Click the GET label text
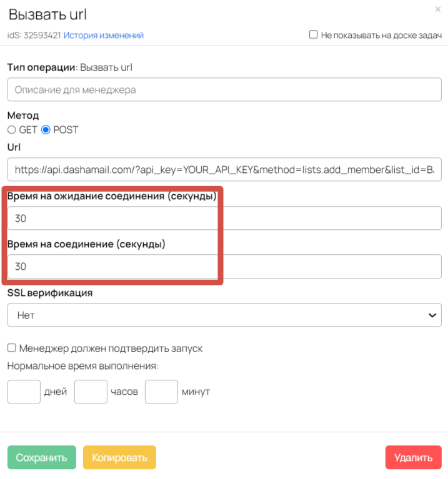This screenshot has height=479, width=448. pos(28,130)
